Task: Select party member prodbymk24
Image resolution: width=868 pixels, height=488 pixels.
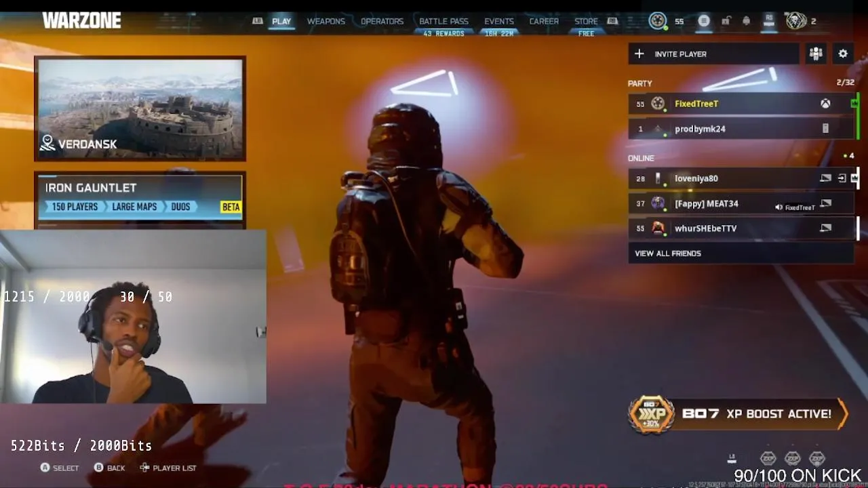Action: tap(741, 129)
